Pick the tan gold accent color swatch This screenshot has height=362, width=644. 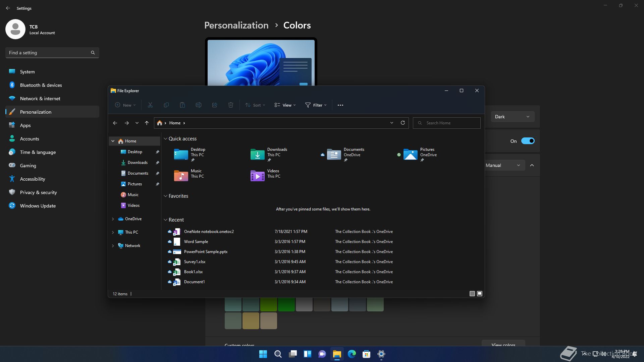[251, 321]
